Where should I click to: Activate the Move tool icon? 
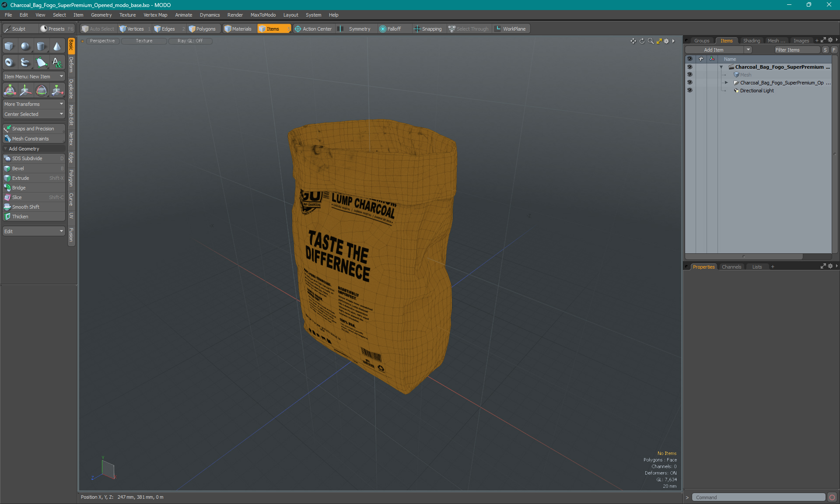tap(25, 91)
